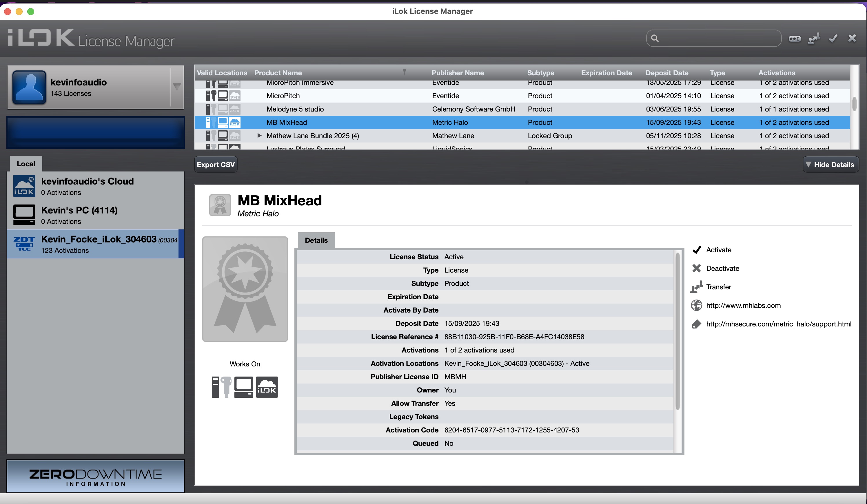Click the Activate text action
The image size is (867, 504).
[x=719, y=250]
